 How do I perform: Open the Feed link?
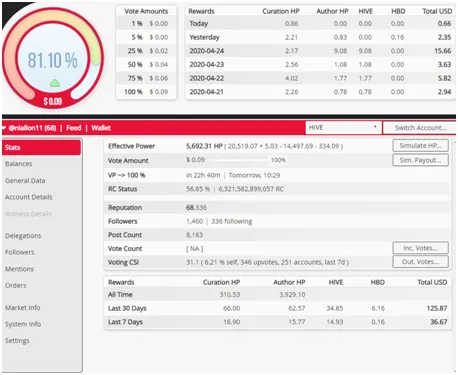74,128
